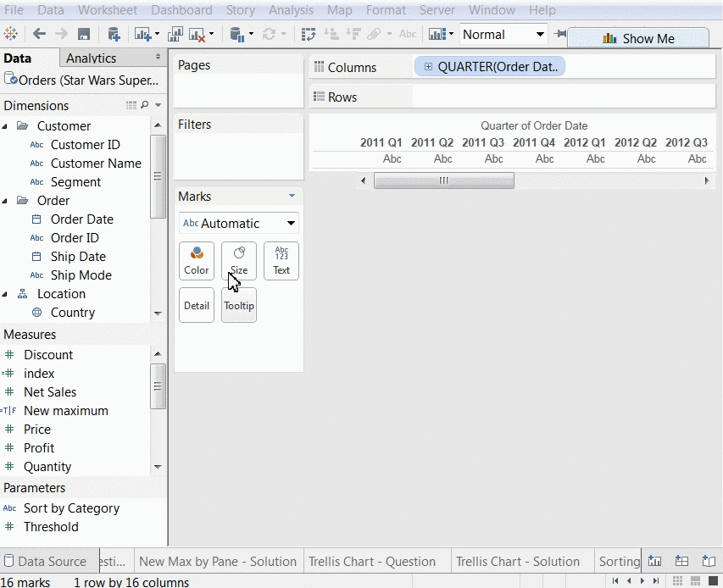This screenshot has width=723, height=588.
Task: Click the Swap rows and columns icon
Action: click(309, 34)
